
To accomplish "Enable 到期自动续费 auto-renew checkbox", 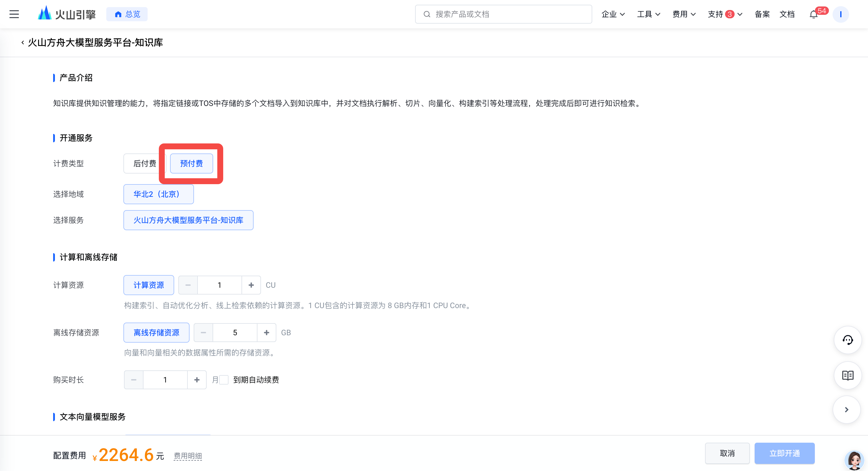I will coord(224,380).
